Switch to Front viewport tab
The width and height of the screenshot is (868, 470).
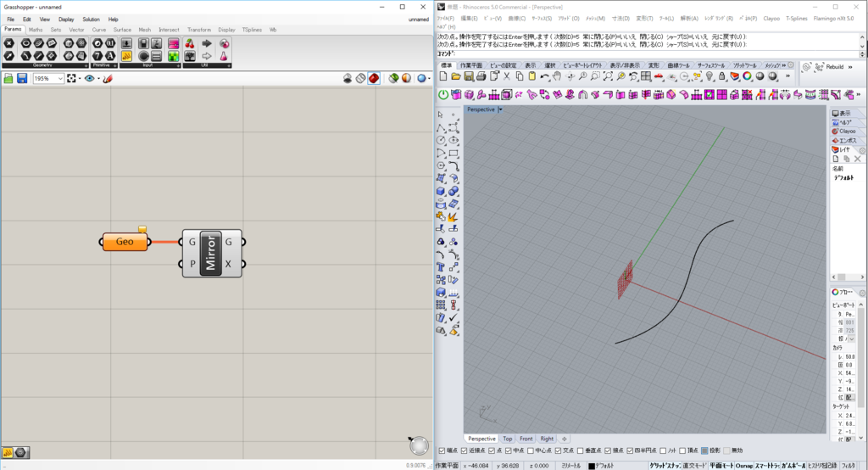(x=526, y=439)
